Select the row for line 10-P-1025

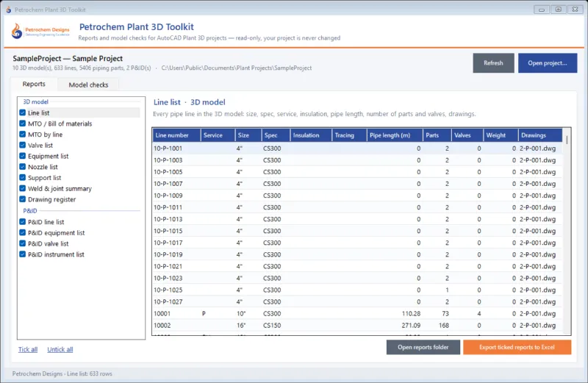click(357, 290)
